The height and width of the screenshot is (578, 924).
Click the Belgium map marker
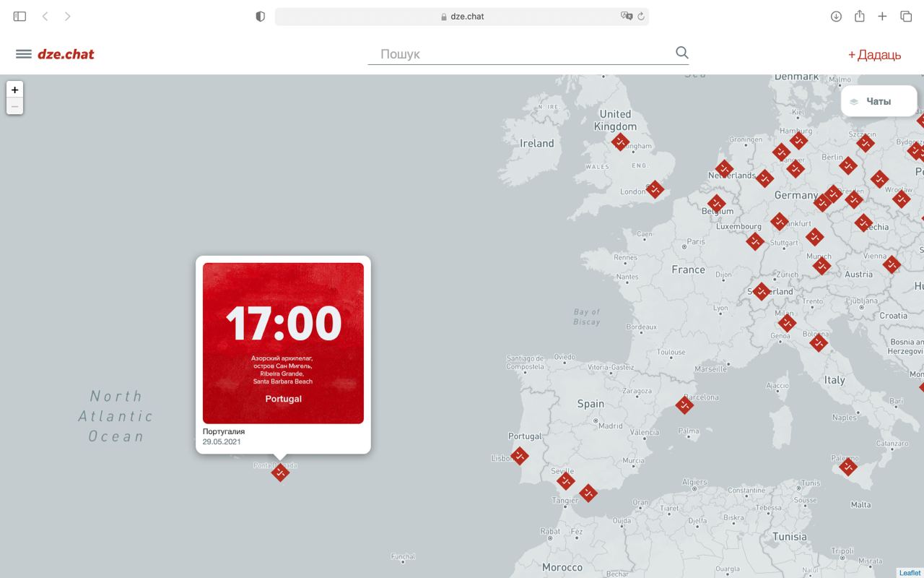coord(716,203)
